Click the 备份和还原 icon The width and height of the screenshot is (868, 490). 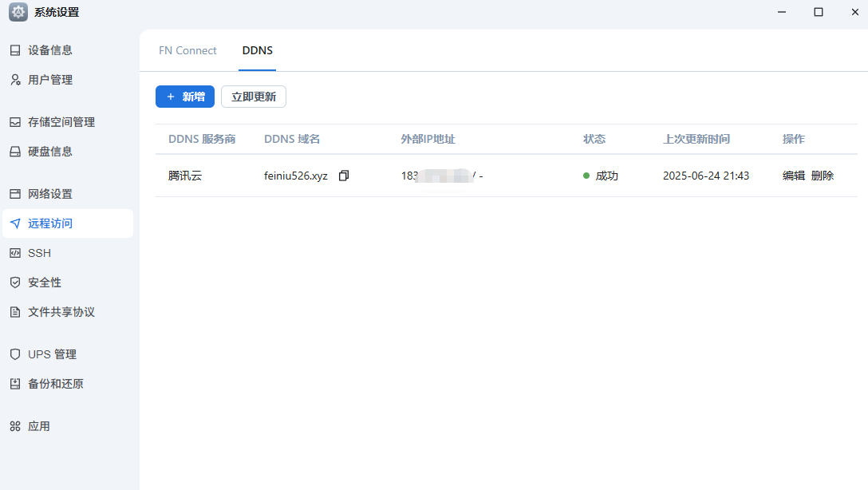coord(15,384)
